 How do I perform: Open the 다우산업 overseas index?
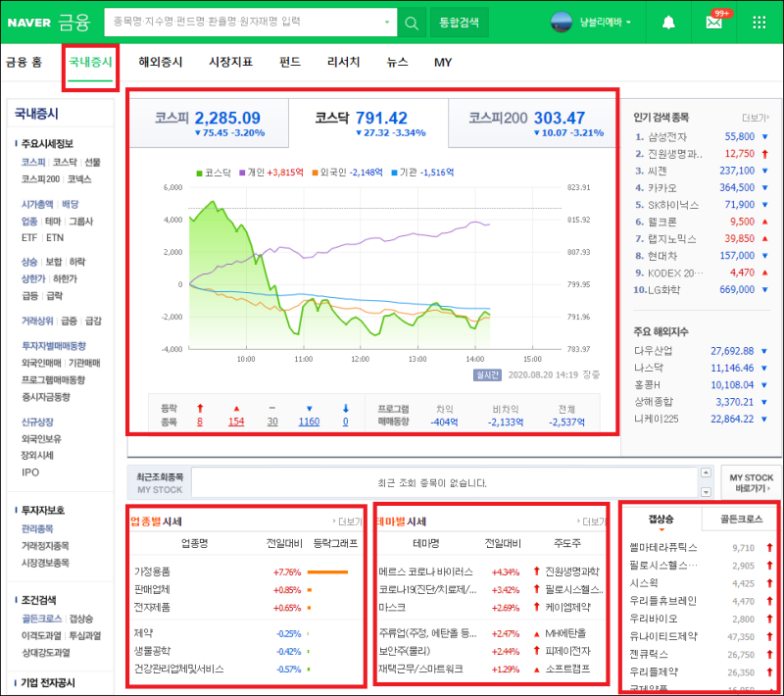pyautogui.click(x=653, y=351)
